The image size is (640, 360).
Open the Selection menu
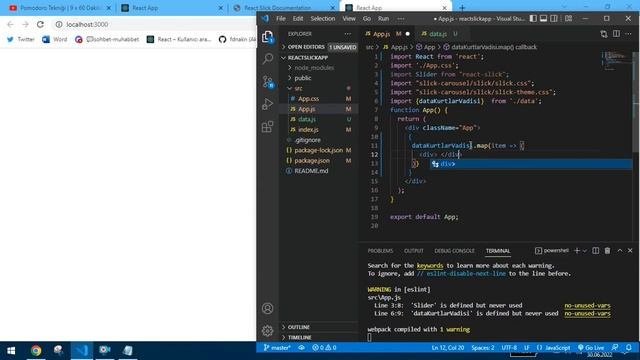(322, 18)
